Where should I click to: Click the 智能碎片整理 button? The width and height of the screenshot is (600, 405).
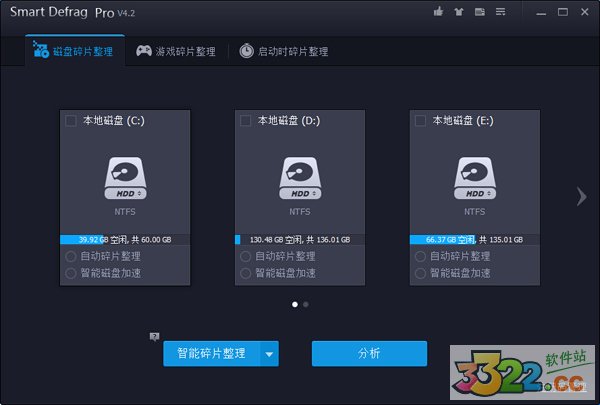[212, 354]
